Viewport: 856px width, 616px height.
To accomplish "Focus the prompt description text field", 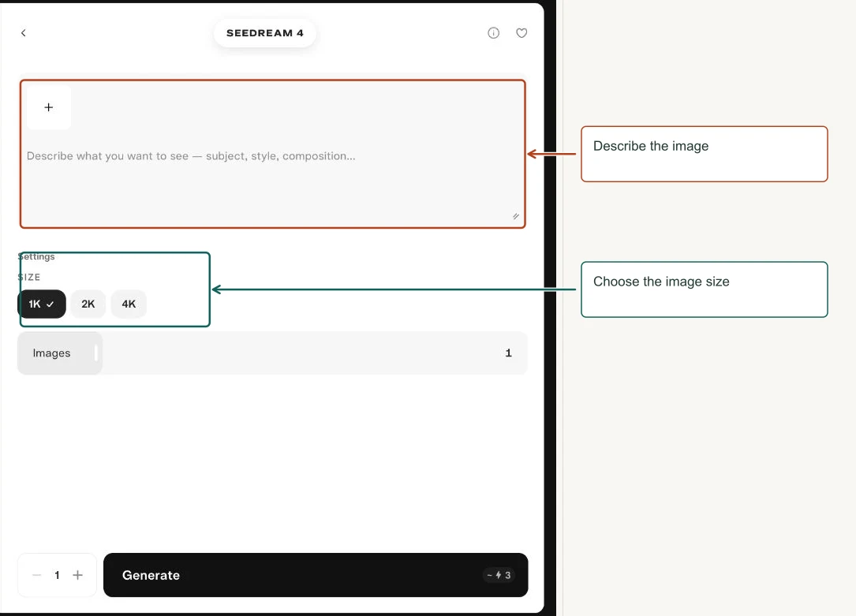I will coord(272,156).
